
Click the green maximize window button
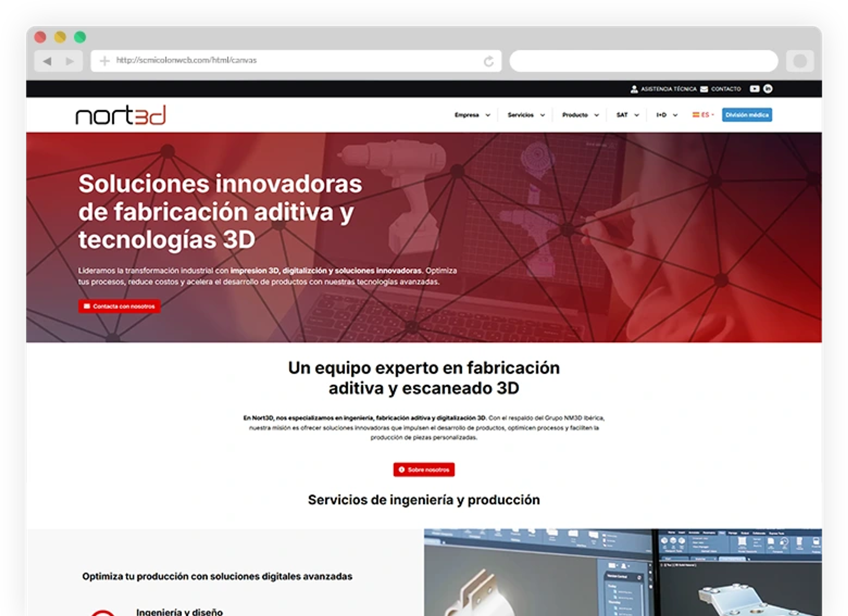80,37
